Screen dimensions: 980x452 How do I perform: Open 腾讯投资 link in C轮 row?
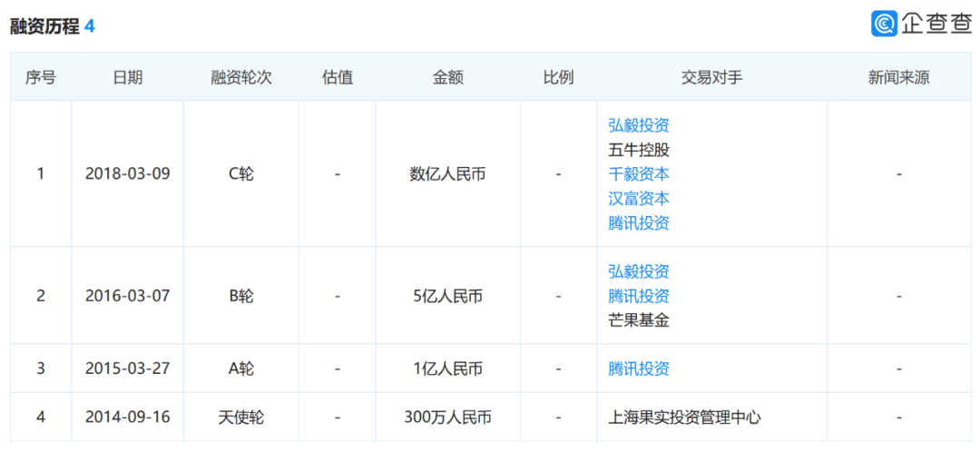638,223
